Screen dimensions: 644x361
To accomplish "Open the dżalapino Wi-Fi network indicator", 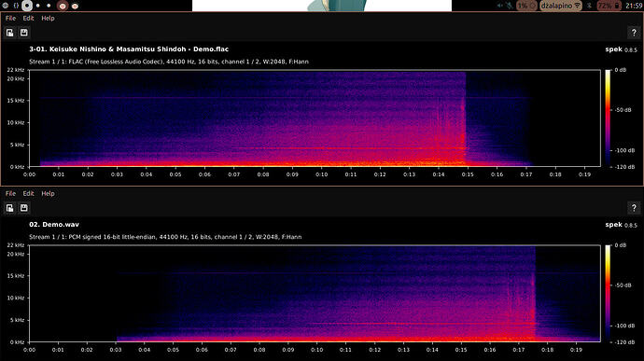I will [561, 6].
